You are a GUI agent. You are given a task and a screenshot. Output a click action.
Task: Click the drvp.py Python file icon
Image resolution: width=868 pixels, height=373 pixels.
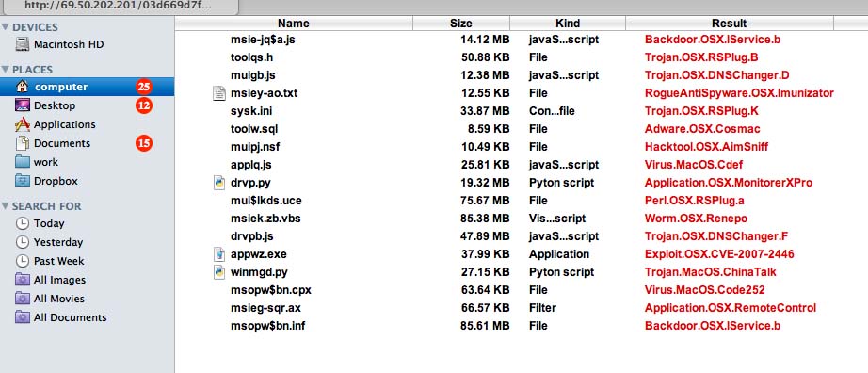point(219,183)
